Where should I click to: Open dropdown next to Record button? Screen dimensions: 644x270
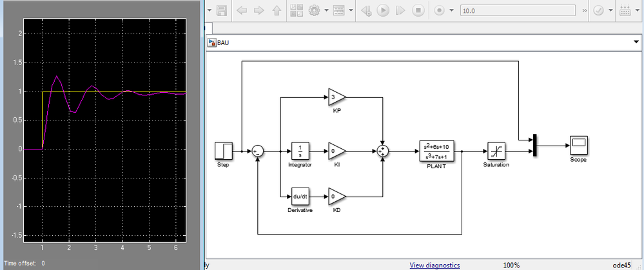452,10
